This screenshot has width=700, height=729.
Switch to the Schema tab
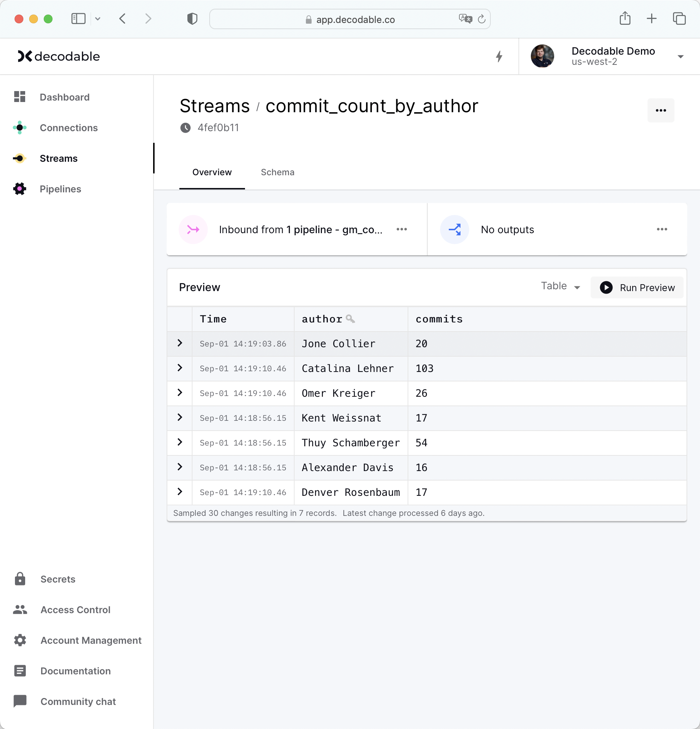pos(277,172)
